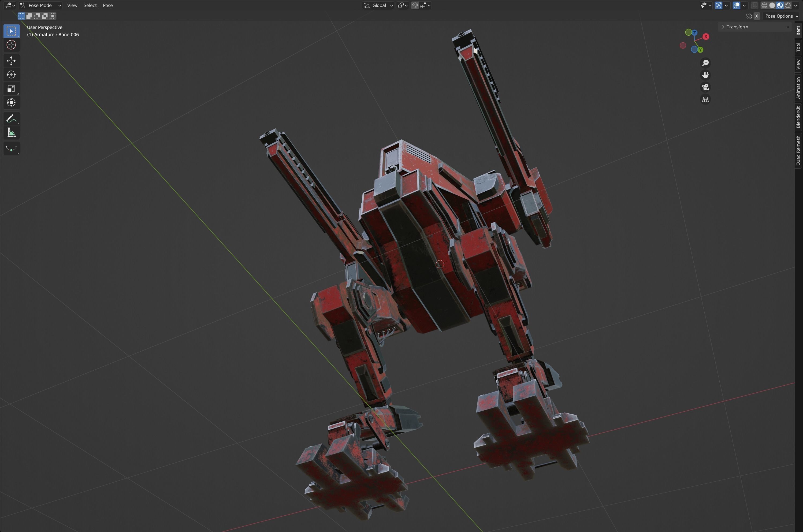Image resolution: width=803 pixels, height=532 pixels.
Task: Switch to Material Preview shading
Action: 780,5
